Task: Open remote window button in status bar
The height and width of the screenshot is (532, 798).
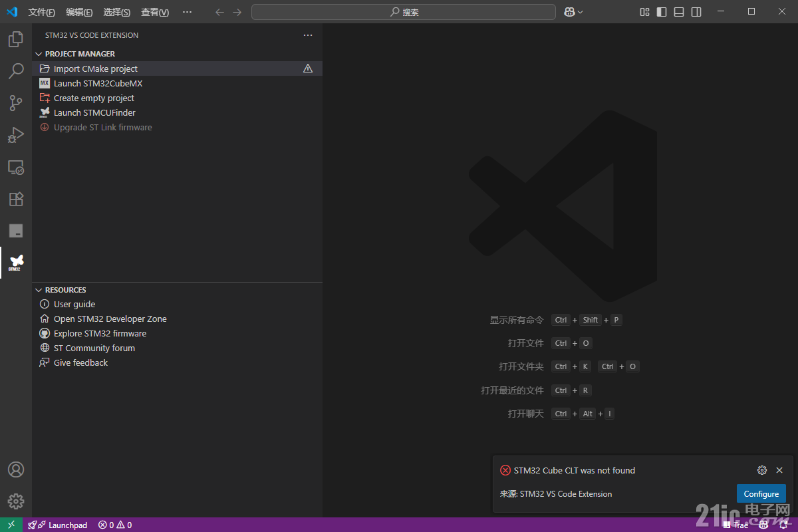Action: click(x=11, y=525)
